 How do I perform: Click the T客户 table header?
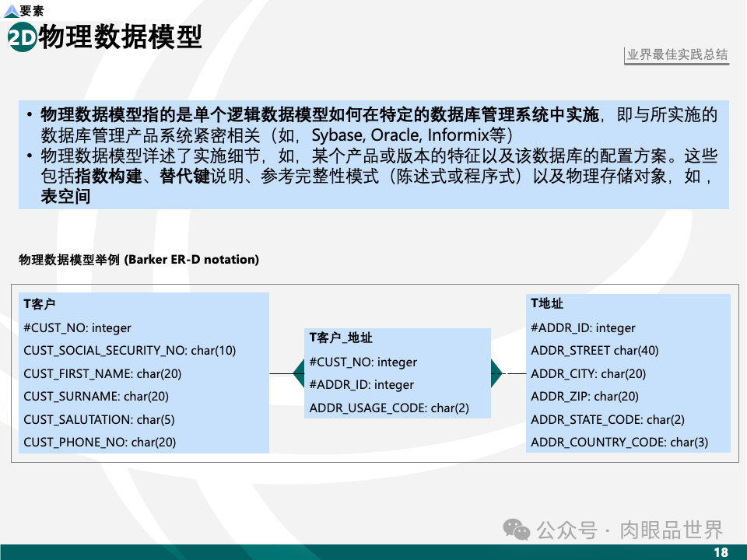pos(40,304)
